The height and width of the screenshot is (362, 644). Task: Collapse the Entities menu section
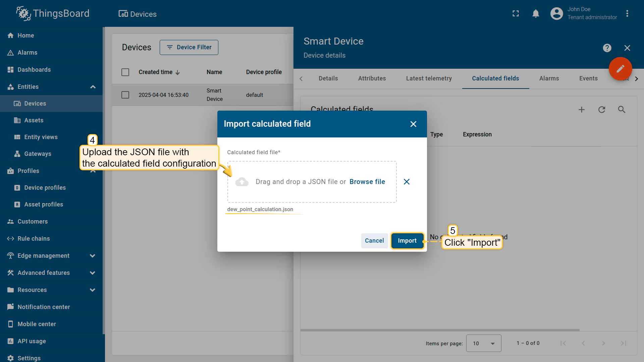pyautogui.click(x=93, y=87)
